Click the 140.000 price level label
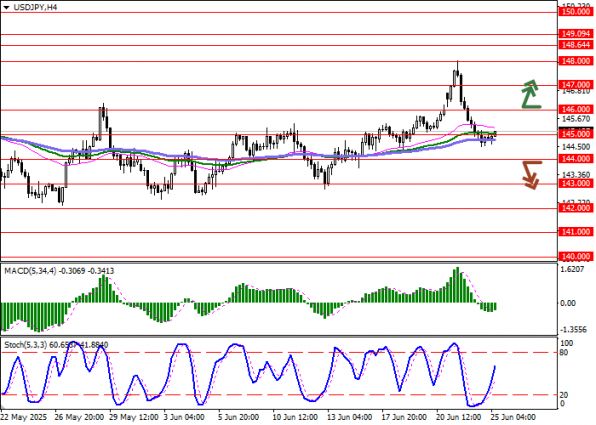 [575, 257]
